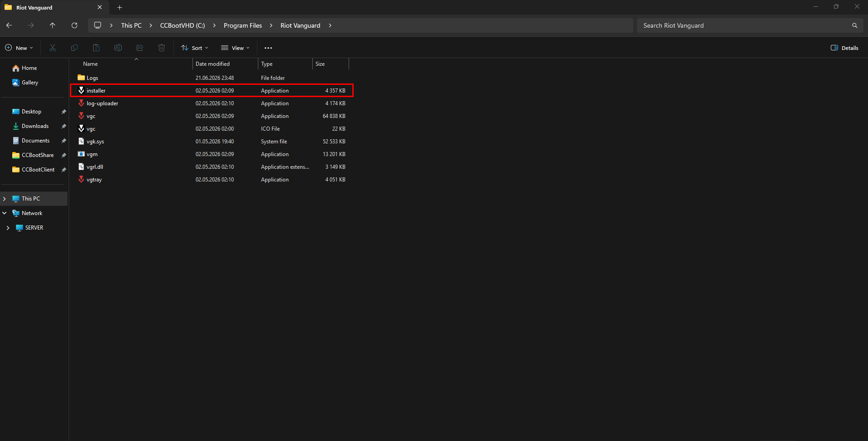Click the Rename icon in the toolbar

point(118,48)
